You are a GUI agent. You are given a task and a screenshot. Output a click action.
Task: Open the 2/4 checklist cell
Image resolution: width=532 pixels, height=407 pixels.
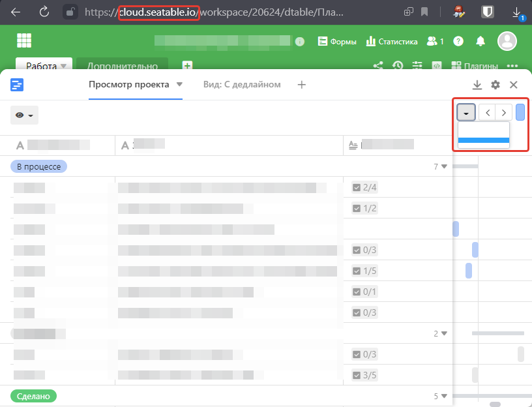click(364, 188)
